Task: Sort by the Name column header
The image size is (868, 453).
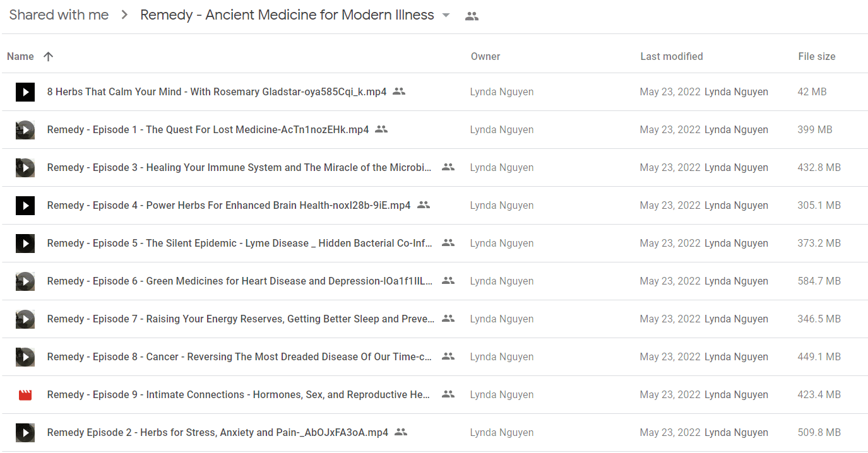Action: tap(20, 56)
